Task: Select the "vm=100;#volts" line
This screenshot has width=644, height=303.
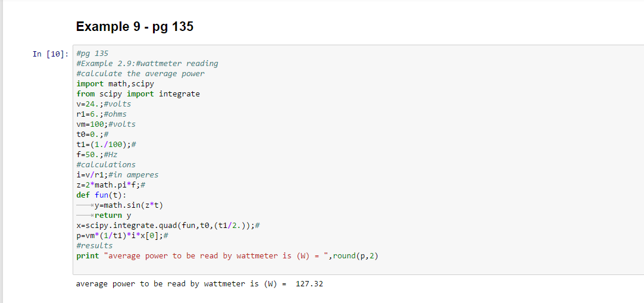Action: pyautogui.click(x=106, y=124)
